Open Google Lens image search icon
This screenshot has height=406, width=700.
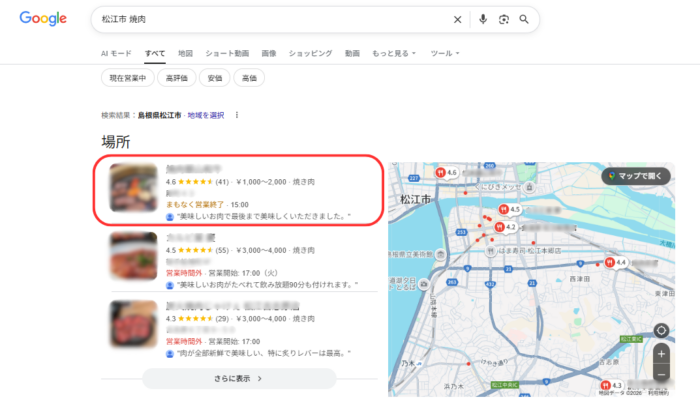pos(504,19)
